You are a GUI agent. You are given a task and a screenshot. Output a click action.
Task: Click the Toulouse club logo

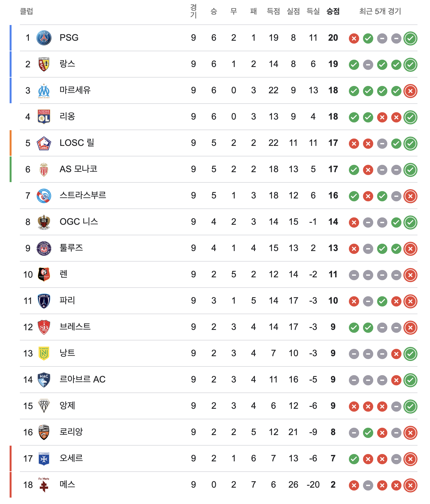coord(44,248)
